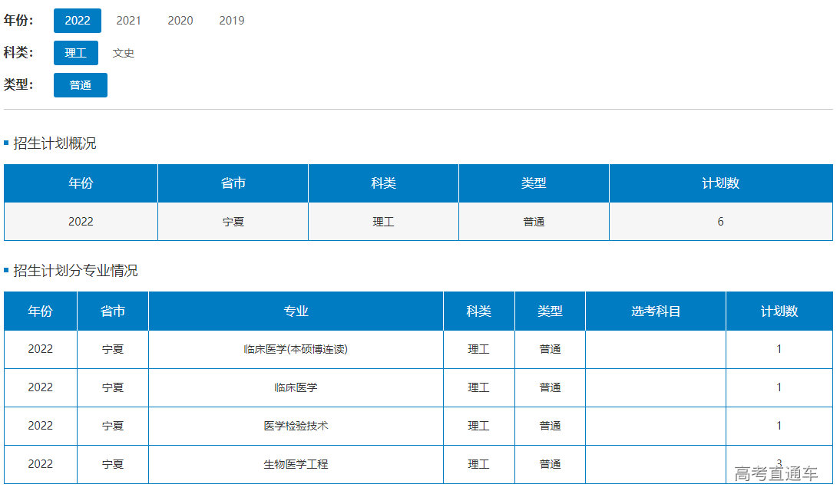Select the 2022 year filter
The height and width of the screenshot is (504, 840).
click(77, 21)
